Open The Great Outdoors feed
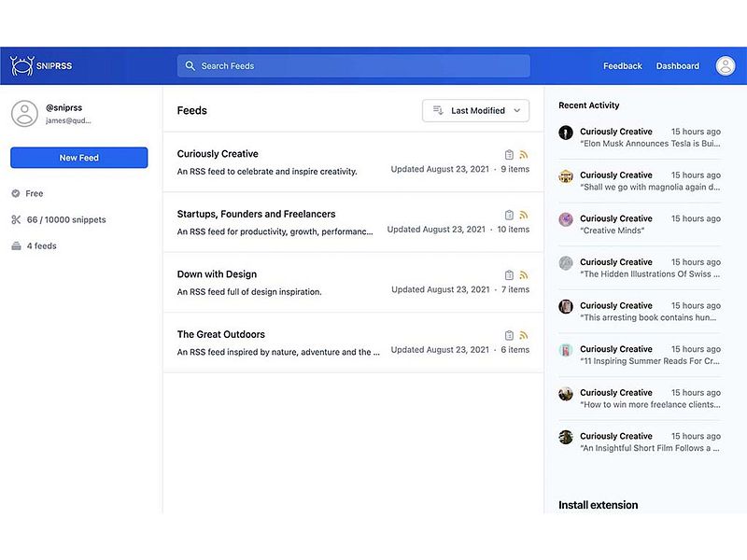747x560 pixels. [221, 334]
